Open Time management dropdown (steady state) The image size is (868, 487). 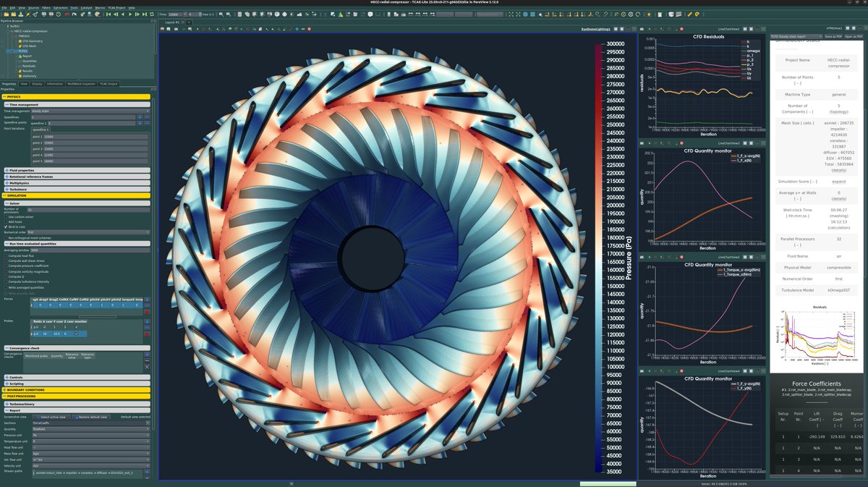pyautogui.click(x=90, y=111)
